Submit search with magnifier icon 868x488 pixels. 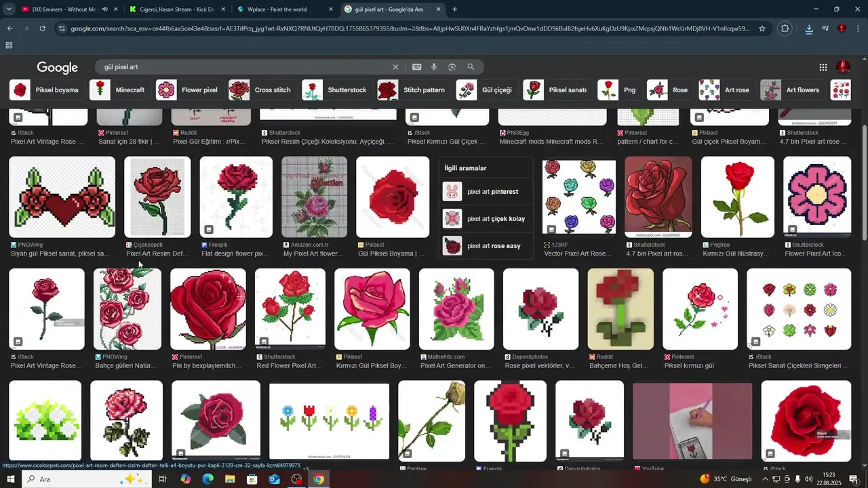pos(471,67)
